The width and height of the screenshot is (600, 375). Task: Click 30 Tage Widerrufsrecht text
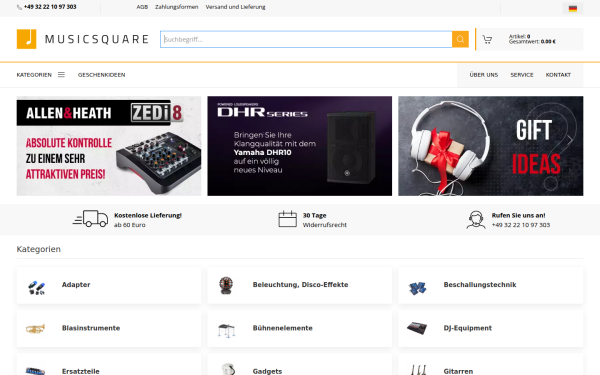324,220
